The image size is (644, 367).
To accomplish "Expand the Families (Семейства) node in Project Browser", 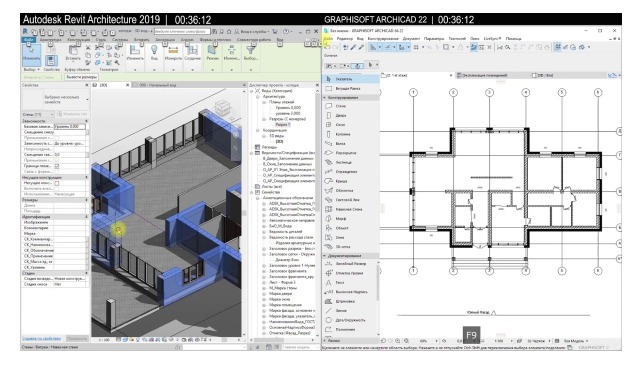I will pos(253,192).
